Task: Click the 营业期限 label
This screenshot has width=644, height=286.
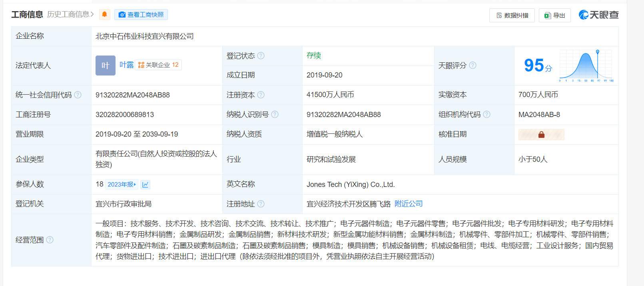Action: pos(30,134)
